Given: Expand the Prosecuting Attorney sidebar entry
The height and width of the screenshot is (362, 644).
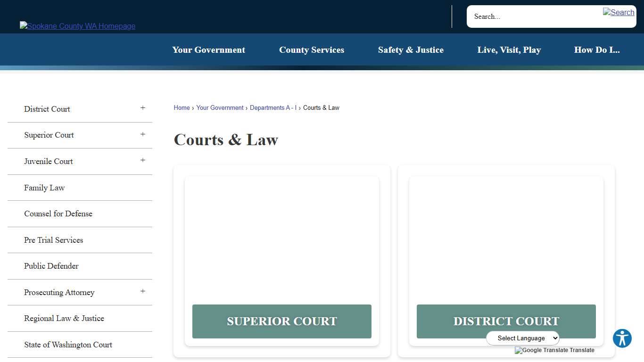Looking at the screenshot, I should [x=143, y=291].
